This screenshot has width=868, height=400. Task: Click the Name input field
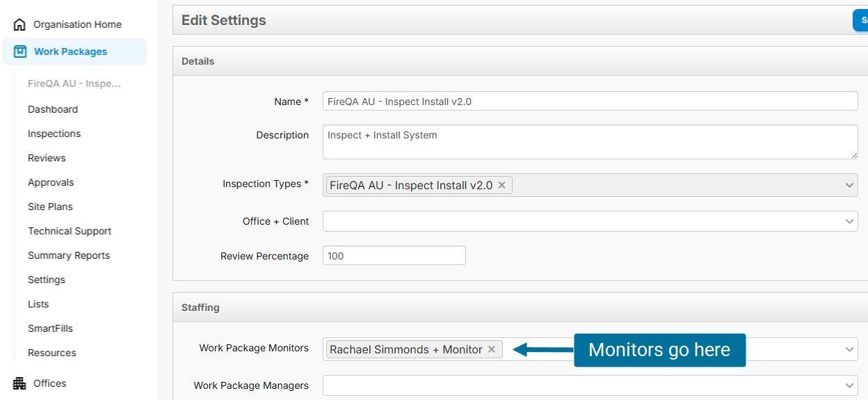pyautogui.click(x=590, y=102)
